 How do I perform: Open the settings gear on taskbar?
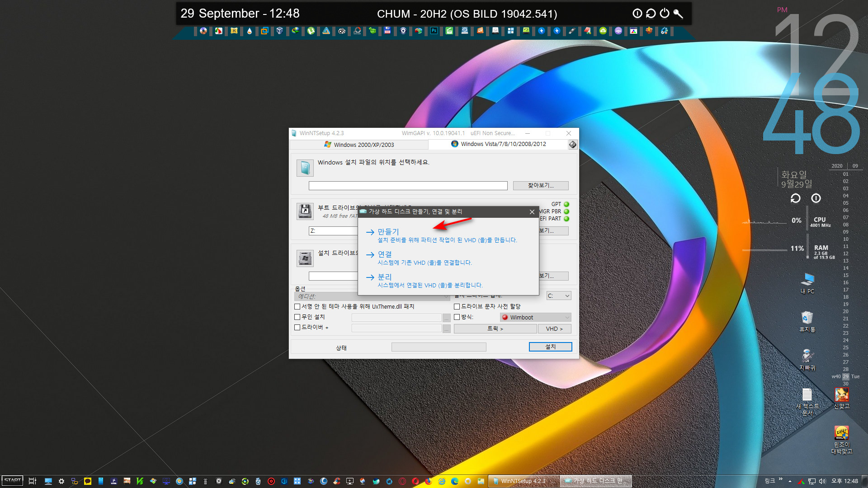(61, 481)
